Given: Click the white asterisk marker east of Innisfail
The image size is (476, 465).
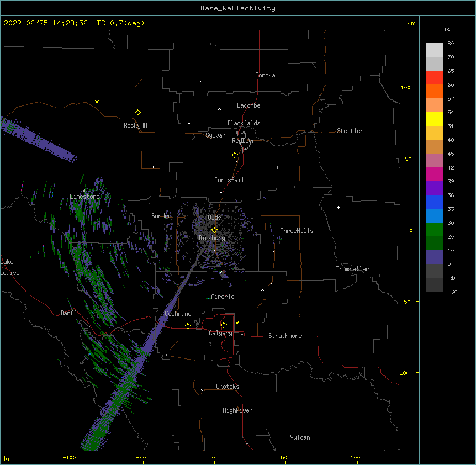Looking at the screenshot, I should pos(277,167).
